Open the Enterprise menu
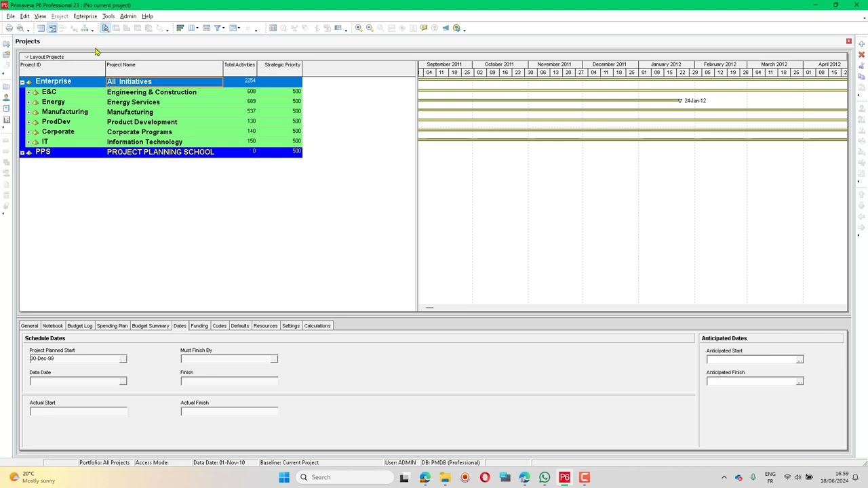 point(85,16)
